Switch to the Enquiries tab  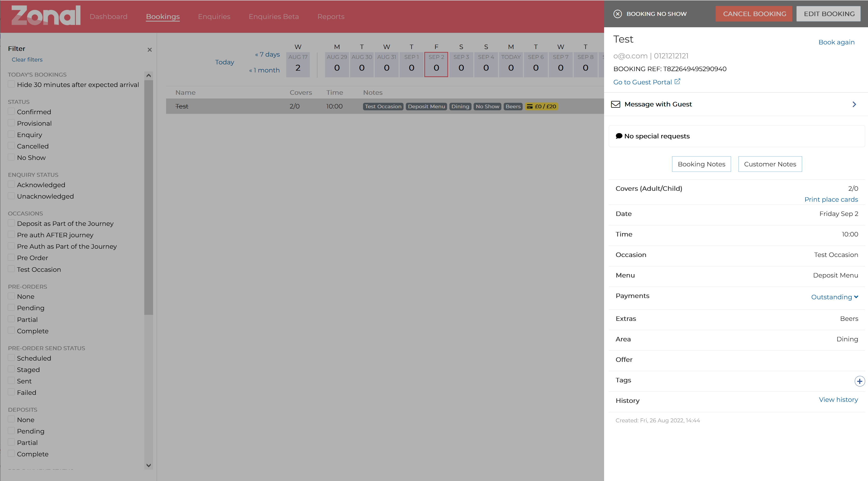coord(214,17)
